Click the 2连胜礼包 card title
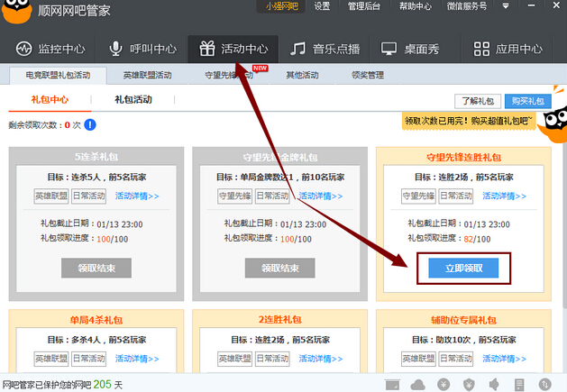 coord(279,319)
